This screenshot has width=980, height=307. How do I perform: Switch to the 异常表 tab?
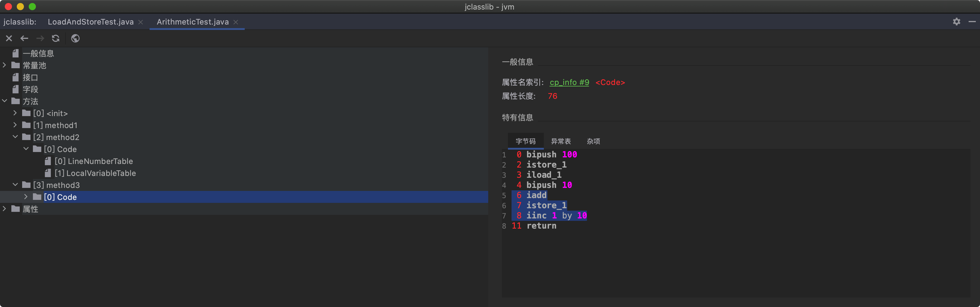[561, 142]
